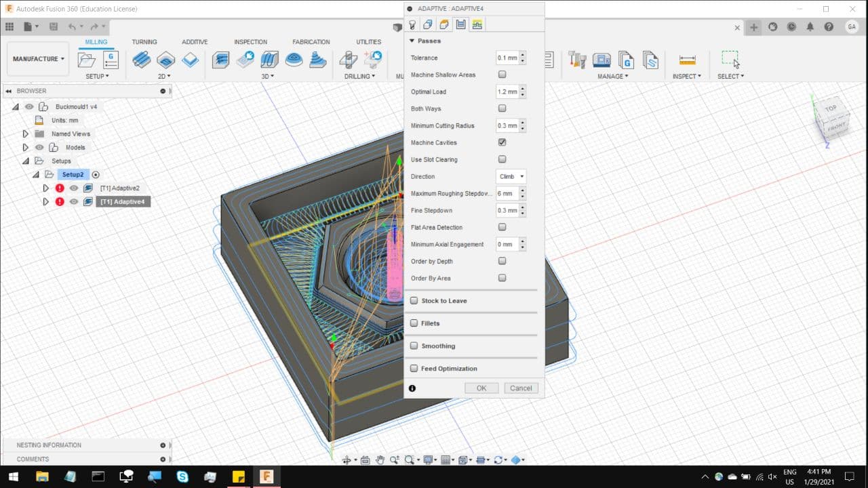Switch to the UTILITIES ribbon tab

point(369,42)
